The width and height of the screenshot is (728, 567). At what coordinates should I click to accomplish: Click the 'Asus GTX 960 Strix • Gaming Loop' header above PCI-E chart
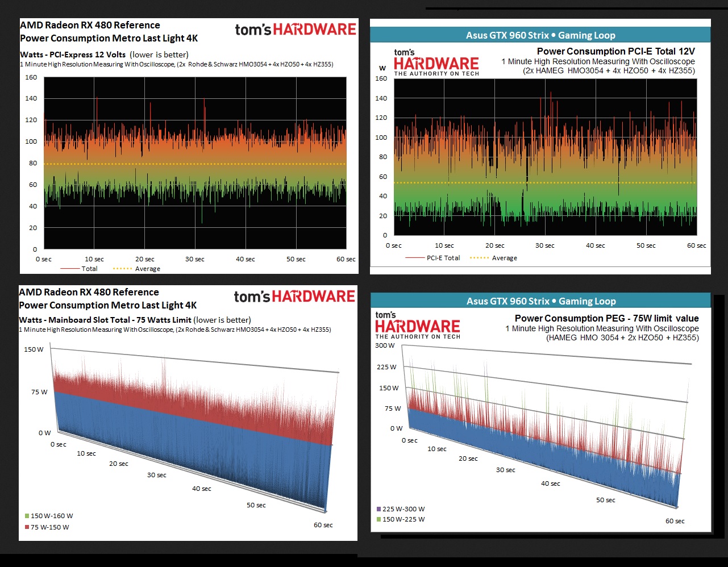(x=540, y=35)
